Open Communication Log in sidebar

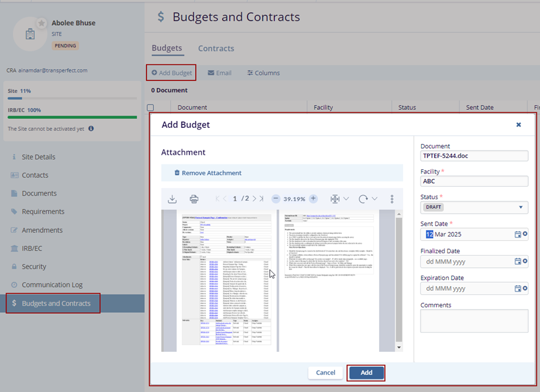click(x=52, y=285)
